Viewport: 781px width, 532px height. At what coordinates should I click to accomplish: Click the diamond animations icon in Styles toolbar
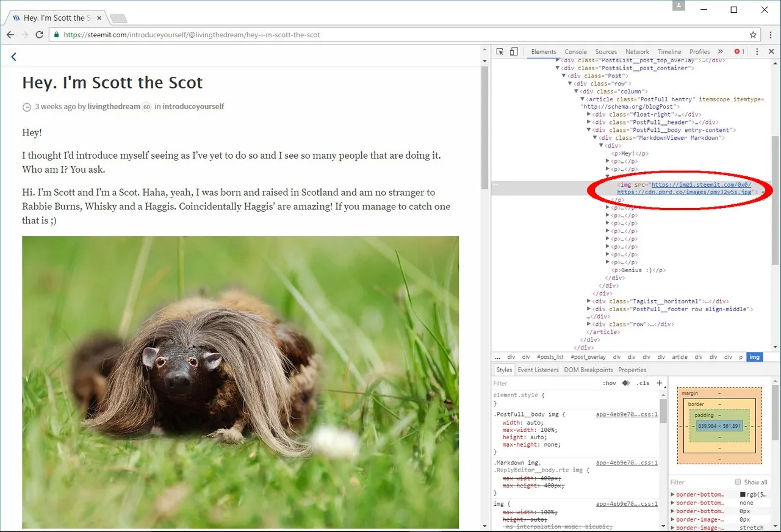tap(625, 383)
